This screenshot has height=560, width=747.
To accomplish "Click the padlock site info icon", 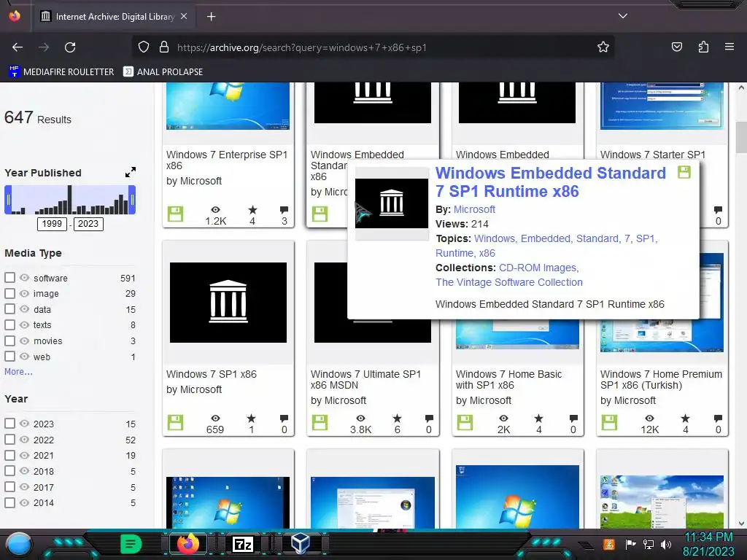I will click(x=164, y=47).
